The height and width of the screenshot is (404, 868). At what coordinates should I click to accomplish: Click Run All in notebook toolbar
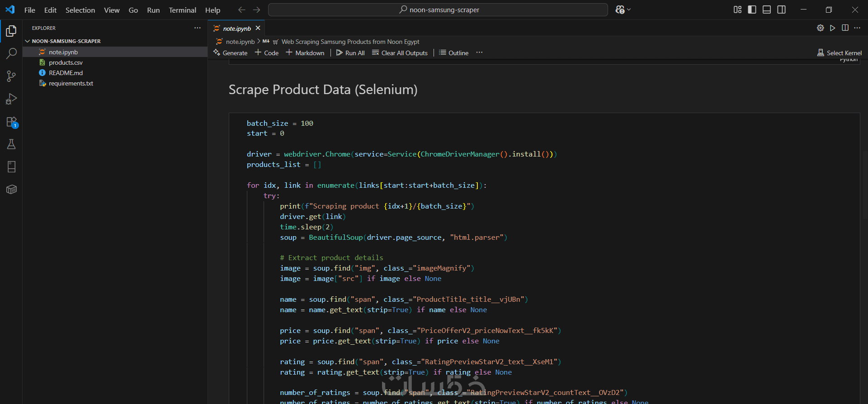[350, 53]
